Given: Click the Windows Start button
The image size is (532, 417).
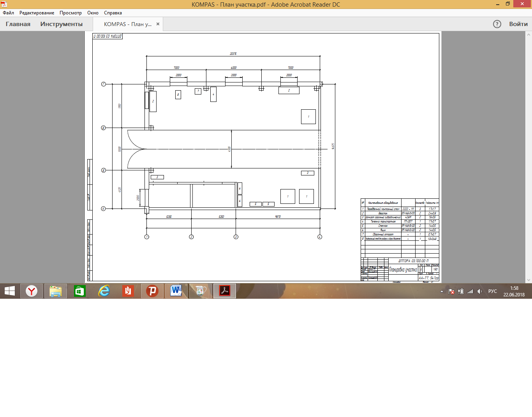Looking at the screenshot, I should (10, 291).
